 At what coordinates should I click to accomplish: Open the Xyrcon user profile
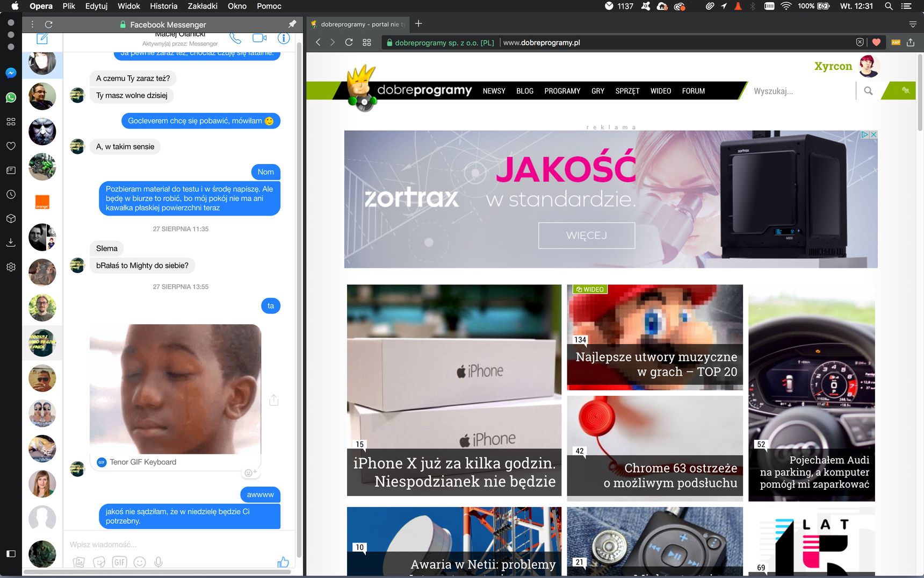click(x=833, y=66)
